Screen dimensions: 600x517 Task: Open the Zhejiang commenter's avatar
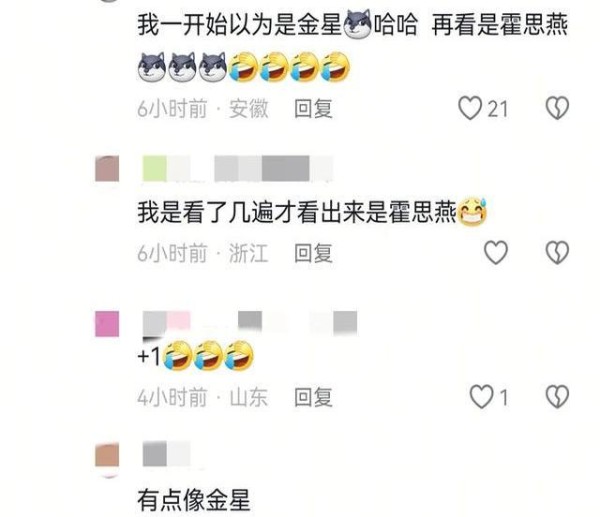(107, 169)
